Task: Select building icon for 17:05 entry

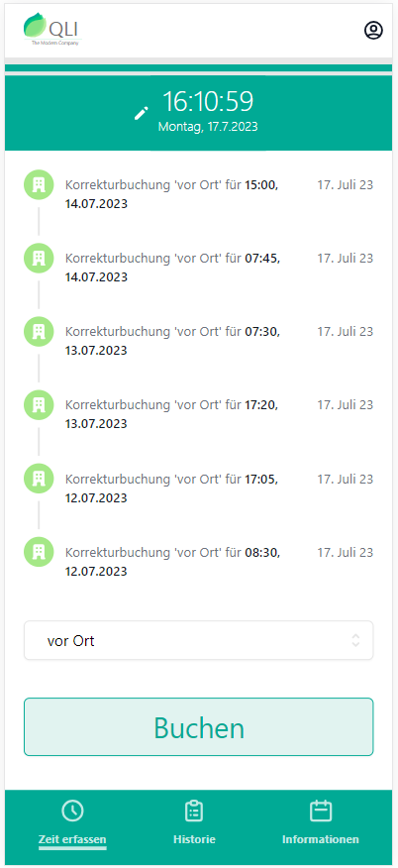Action: (x=39, y=479)
